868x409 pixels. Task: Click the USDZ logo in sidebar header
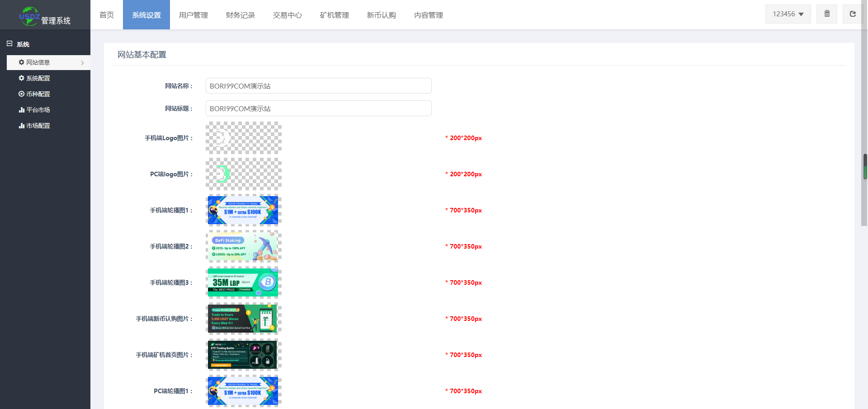pos(29,17)
